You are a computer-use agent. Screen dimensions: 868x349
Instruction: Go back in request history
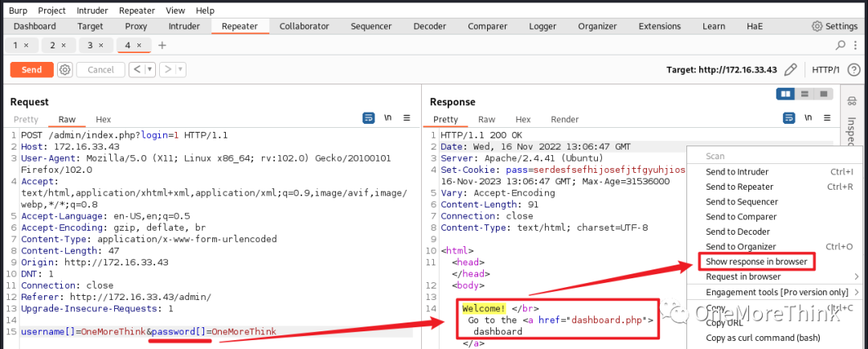click(x=137, y=70)
